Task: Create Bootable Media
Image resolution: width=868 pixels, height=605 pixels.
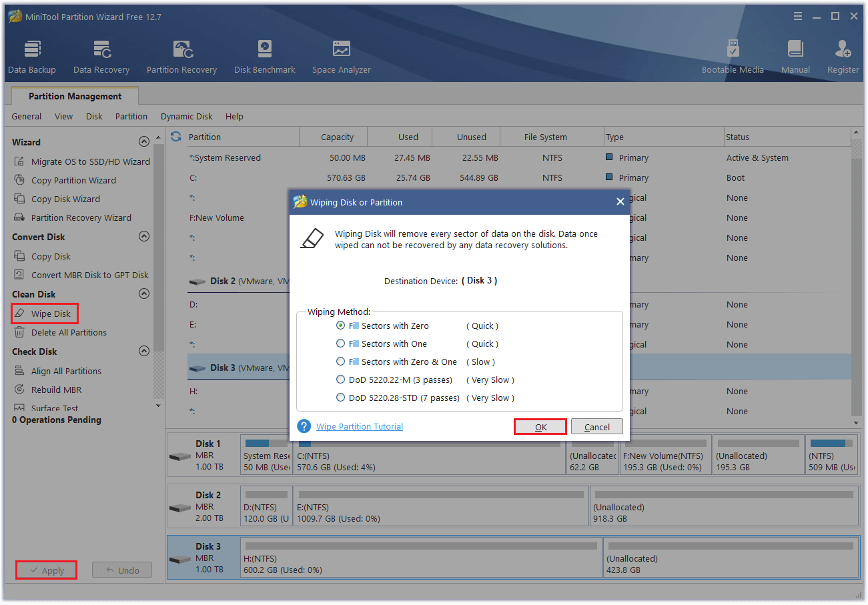Action: pos(733,57)
